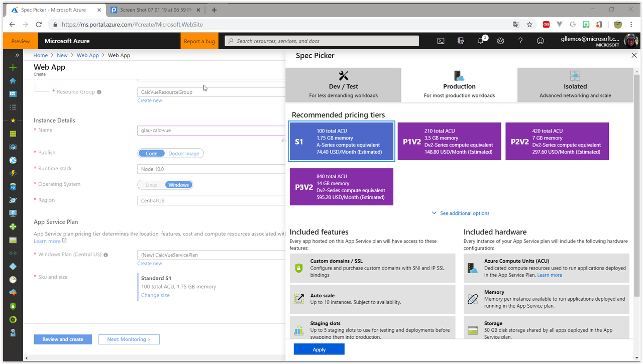Open Monitor gauge icon in sidebar
The image size is (643, 364).
pyautogui.click(x=13, y=280)
